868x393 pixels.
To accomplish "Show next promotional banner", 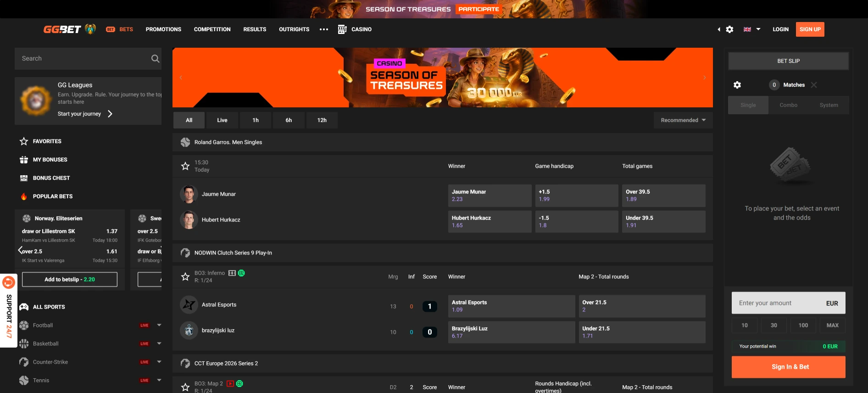I will (705, 77).
